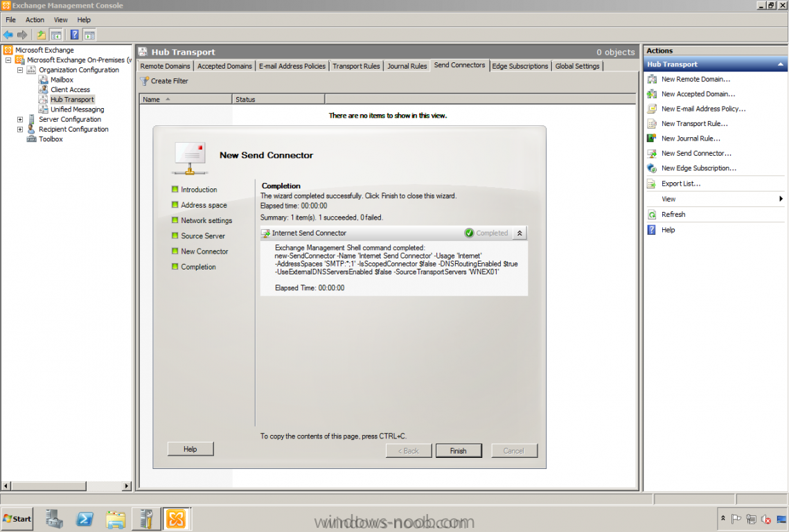Click the Show/Hide Action Pane toolbar icon
Viewport: 789px width, 532px height.
[x=89, y=35]
